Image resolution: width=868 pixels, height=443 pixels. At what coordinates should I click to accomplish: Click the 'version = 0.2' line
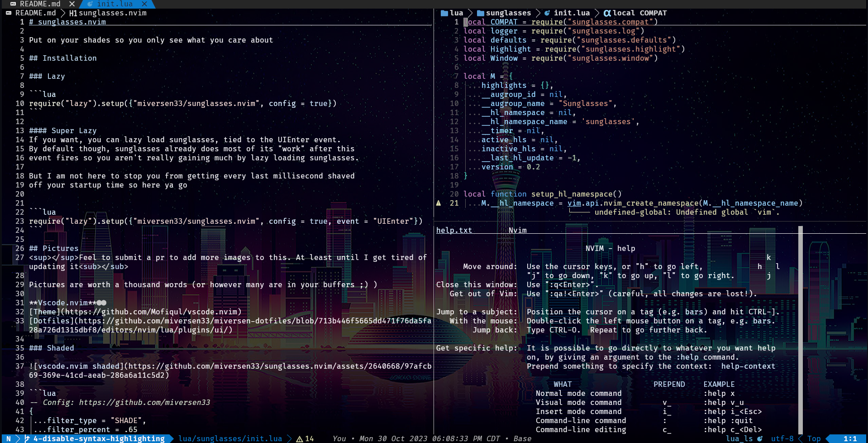point(511,167)
